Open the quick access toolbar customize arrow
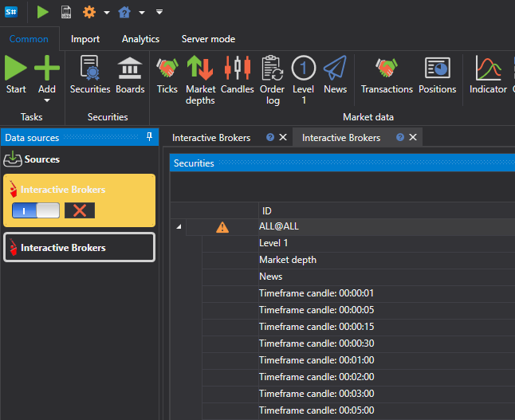515x420 pixels. click(159, 12)
